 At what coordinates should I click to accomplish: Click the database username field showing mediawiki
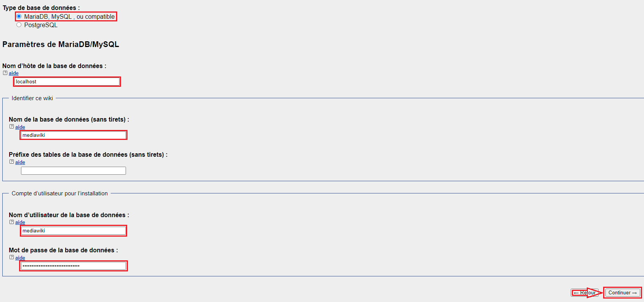coord(73,231)
